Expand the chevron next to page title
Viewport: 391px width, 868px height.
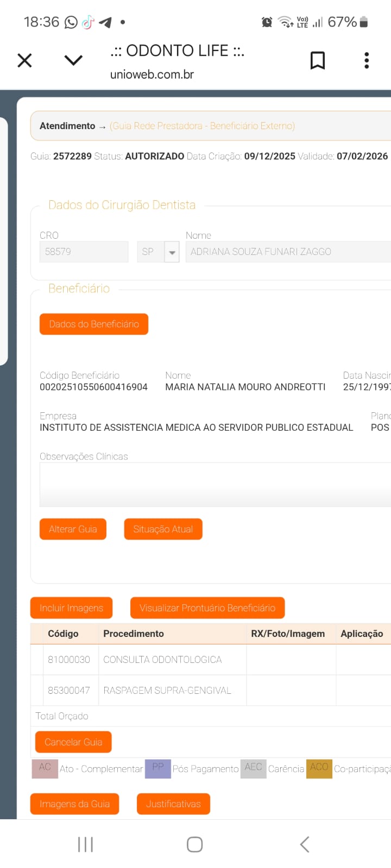coord(73,60)
